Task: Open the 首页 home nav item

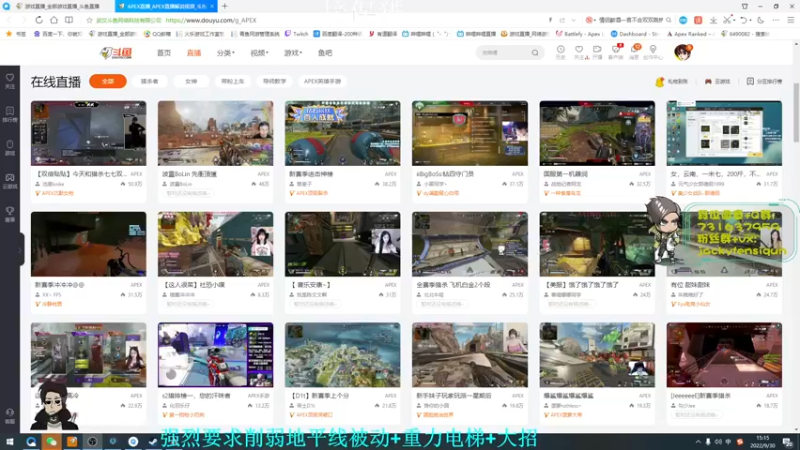Action: [x=164, y=53]
